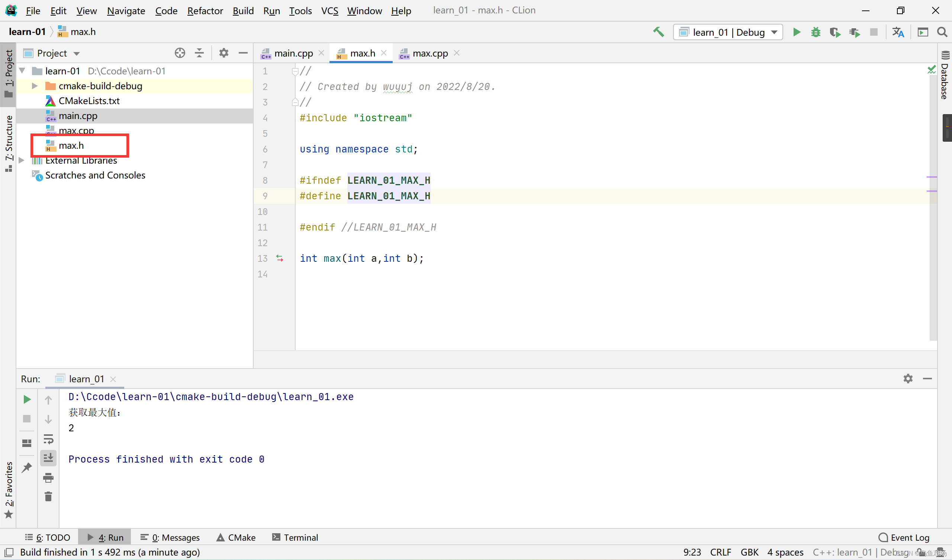Rerun learn_01 in Run panel
Screen dimensions: 952x560
coord(27,399)
